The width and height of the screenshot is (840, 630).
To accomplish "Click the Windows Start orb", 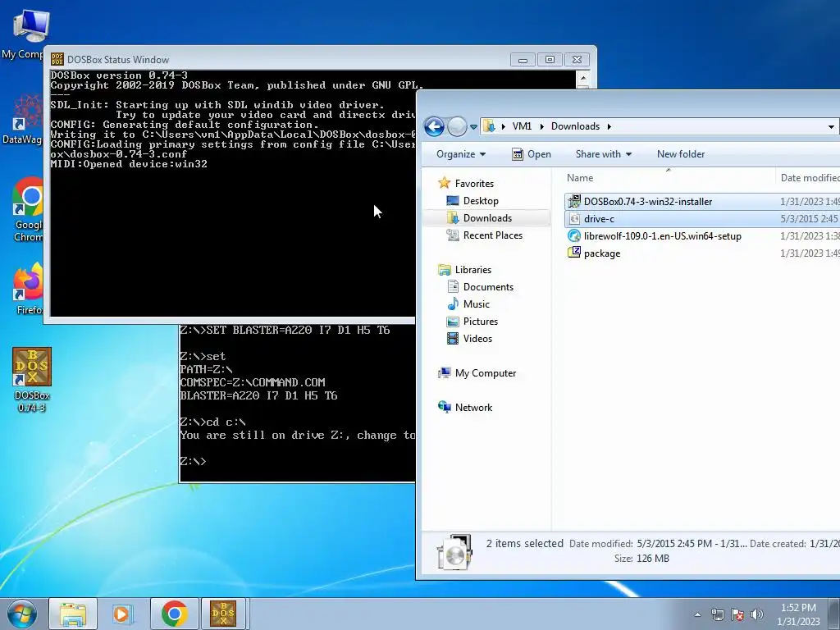I will click(22, 614).
